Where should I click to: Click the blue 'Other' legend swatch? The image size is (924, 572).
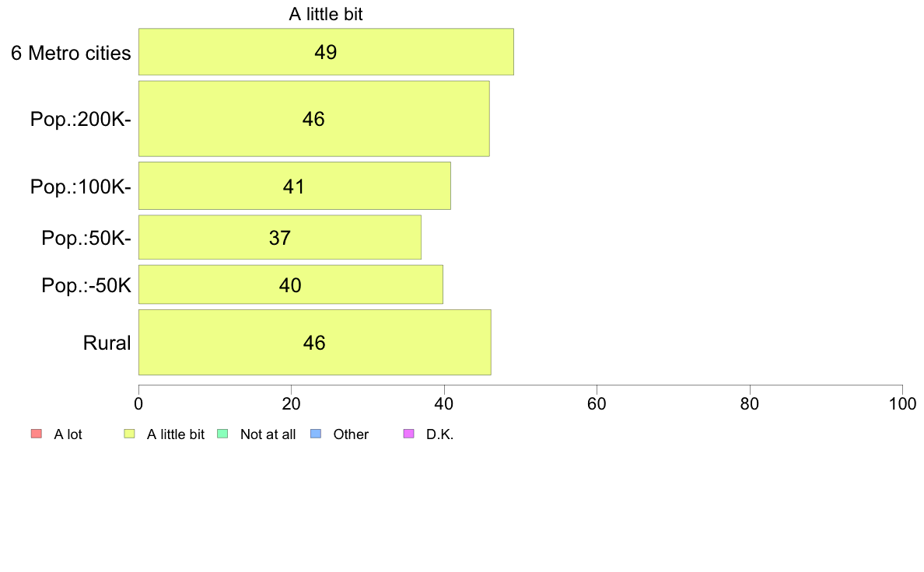coord(315,434)
